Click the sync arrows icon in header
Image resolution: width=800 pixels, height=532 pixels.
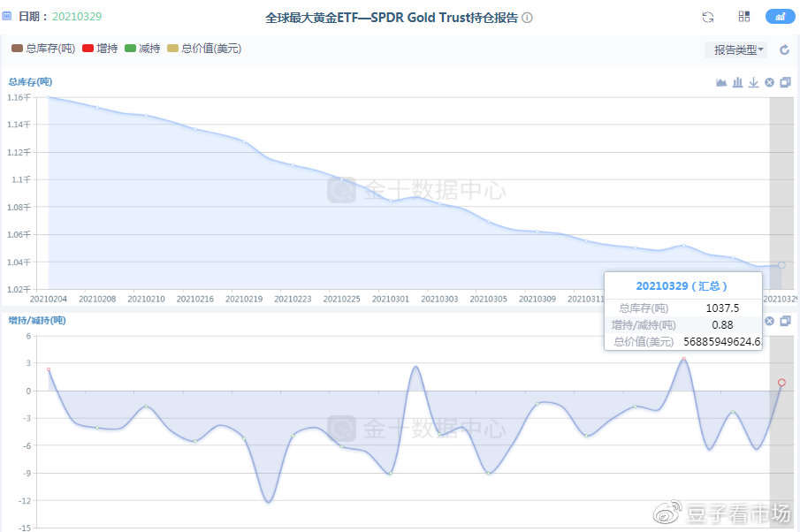[708, 17]
